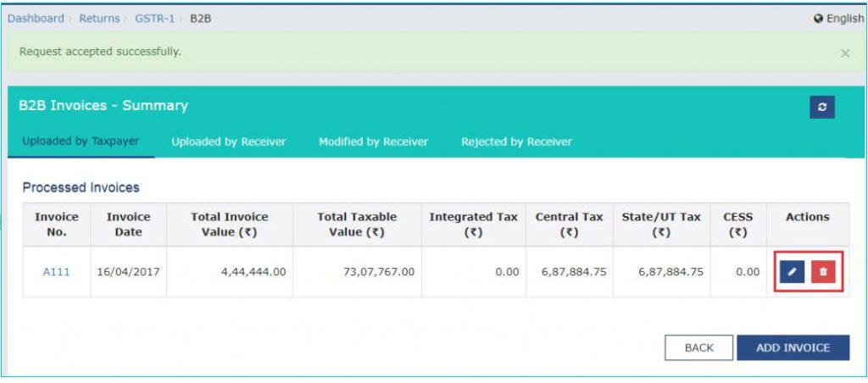Click the Invoice Date column header

point(128,225)
